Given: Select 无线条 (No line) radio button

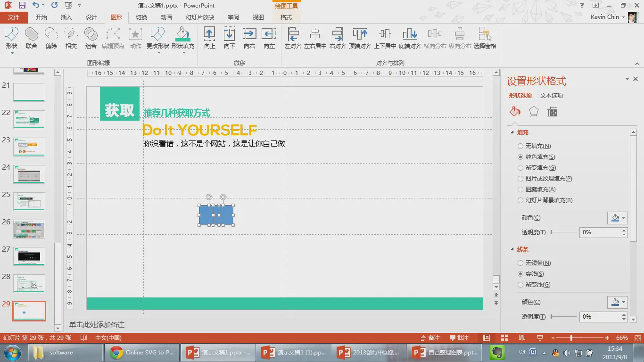Looking at the screenshot, I should click(520, 263).
